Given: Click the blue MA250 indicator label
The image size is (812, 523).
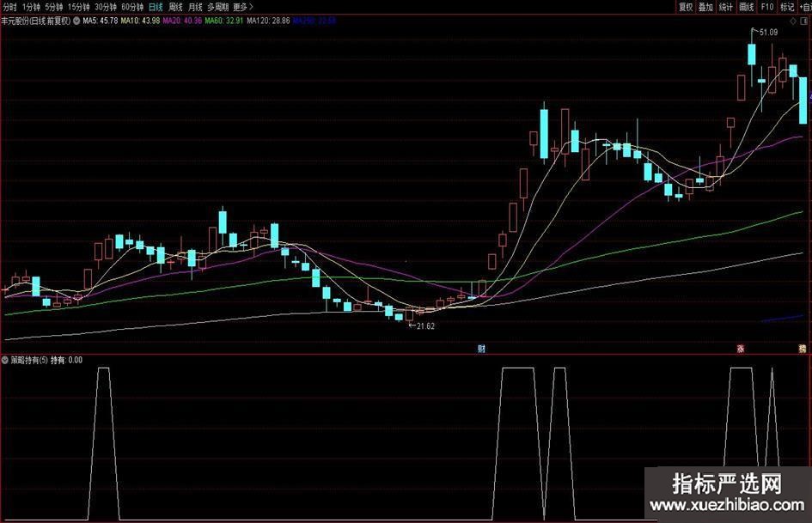Looking at the screenshot, I should [x=314, y=21].
